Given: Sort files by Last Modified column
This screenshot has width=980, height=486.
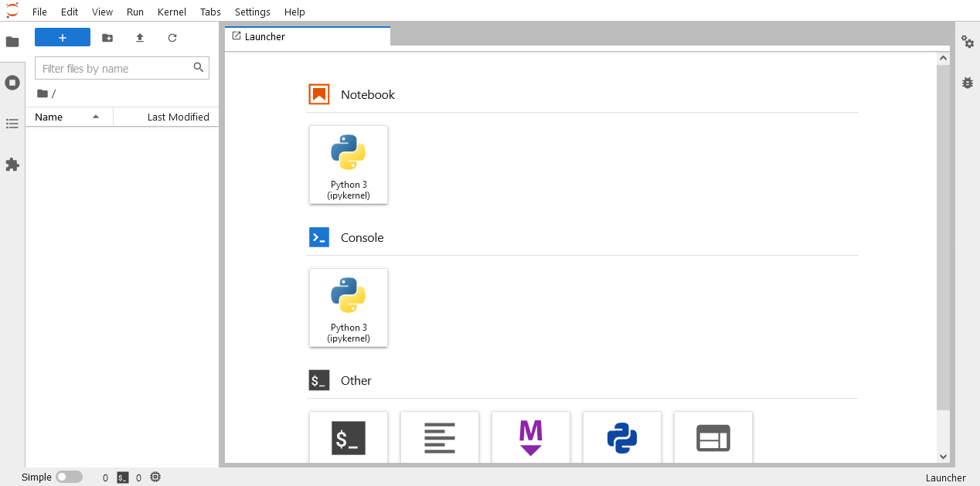Looking at the screenshot, I should click(x=178, y=117).
